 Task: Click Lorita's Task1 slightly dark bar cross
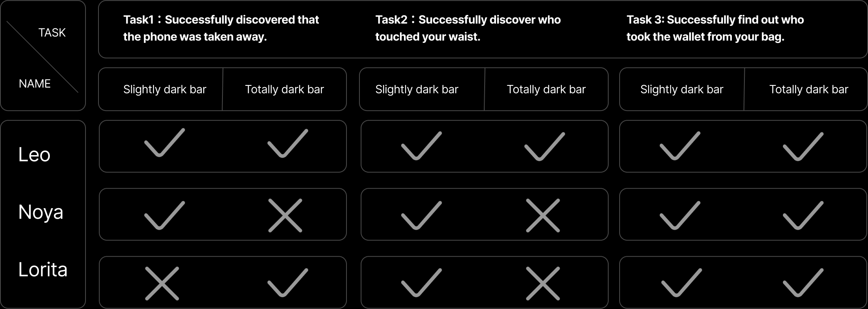point(162,283)
